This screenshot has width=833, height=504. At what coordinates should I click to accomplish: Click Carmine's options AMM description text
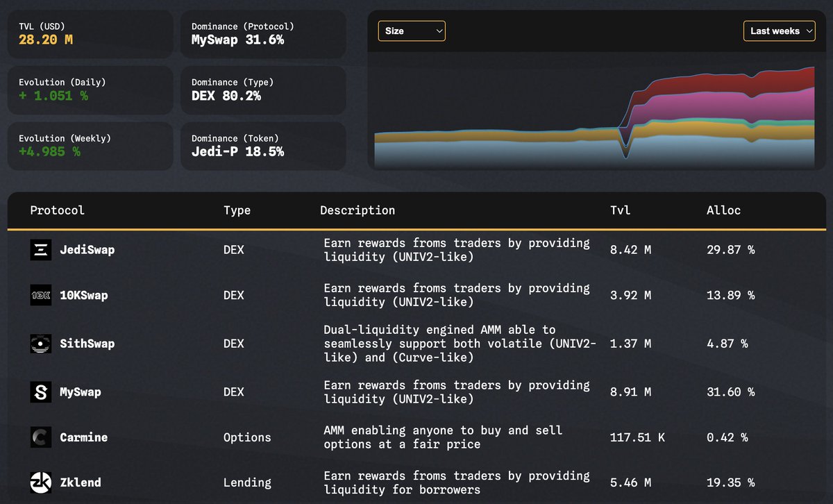tap(443, 437)
